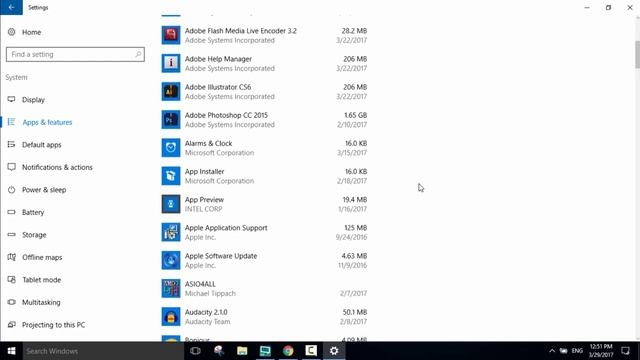Click the Search Windows taskbar box

coord(103,351)
